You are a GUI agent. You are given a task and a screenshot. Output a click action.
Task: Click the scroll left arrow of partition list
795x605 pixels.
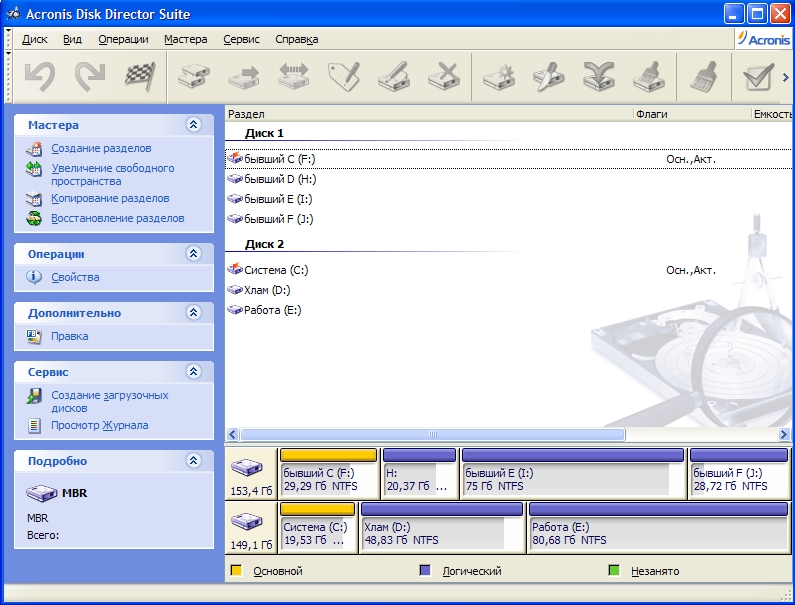[x=232, y=435]
